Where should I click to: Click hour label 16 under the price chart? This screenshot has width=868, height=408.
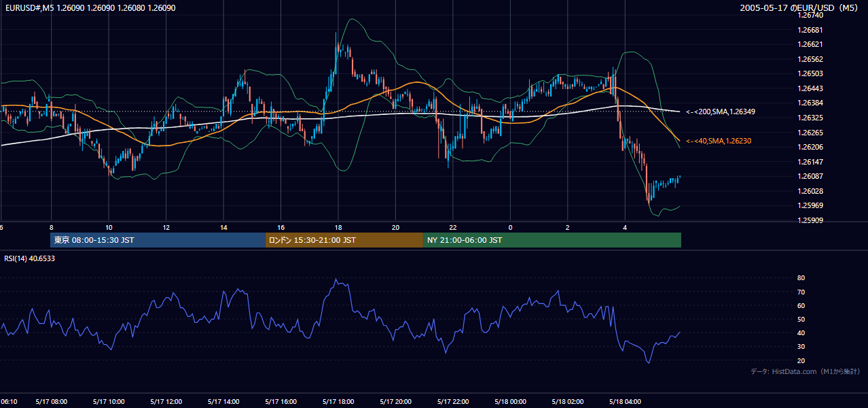(281, 228)
